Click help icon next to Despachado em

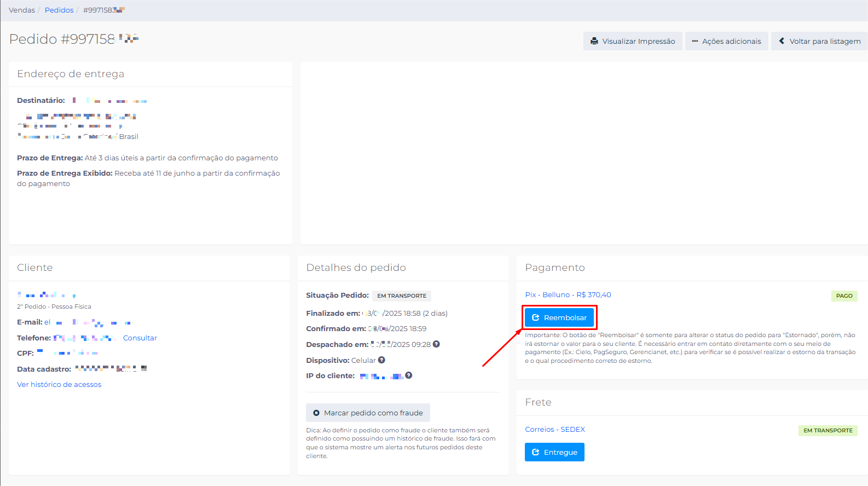tap(436, 344)
